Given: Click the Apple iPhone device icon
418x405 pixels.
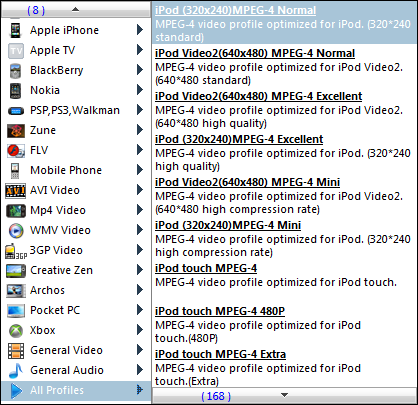Looking at the screenshot, I should 15,30.
